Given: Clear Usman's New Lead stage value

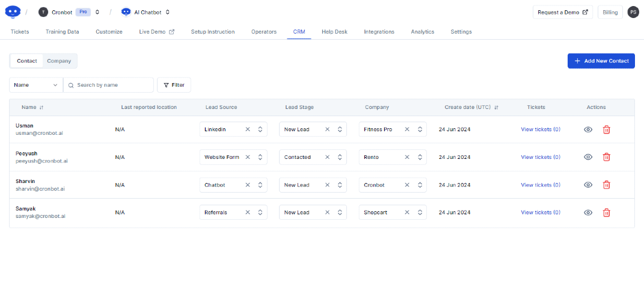Looking at the screenshot, I should (x=327, y=129).
